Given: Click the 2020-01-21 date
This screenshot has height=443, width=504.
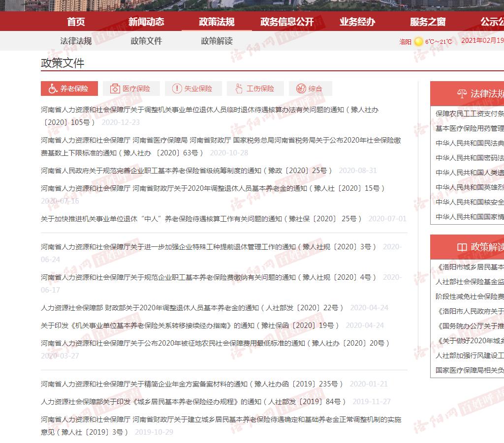Looking at the screenshot, I should 369,384.
